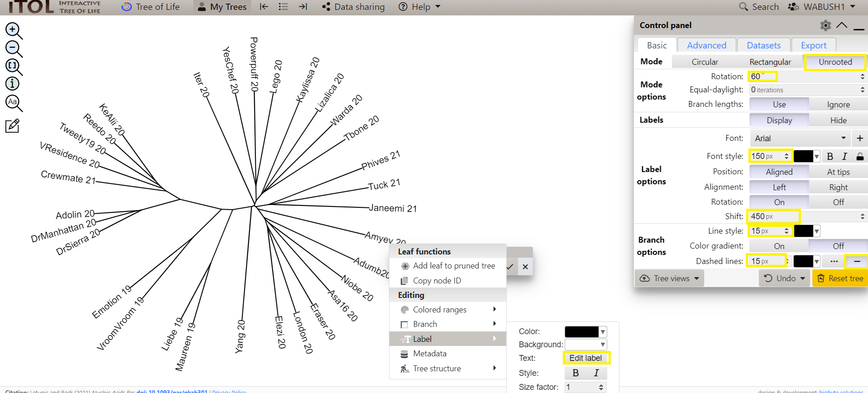
Task: Click the fit-to-screen zoom icon
Action: [x=13, y=66]
